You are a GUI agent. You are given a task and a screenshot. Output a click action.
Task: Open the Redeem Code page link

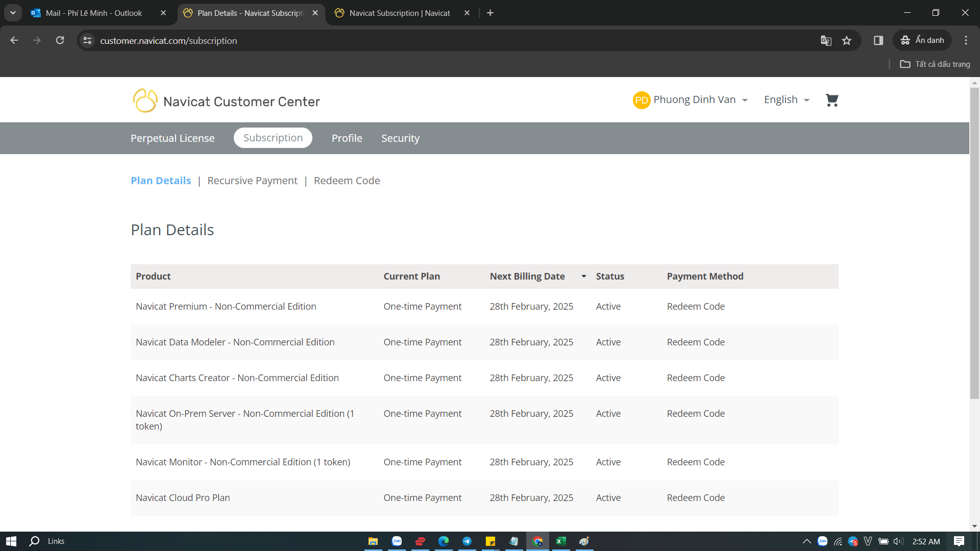pyautogui.click(x=347, y=181)
